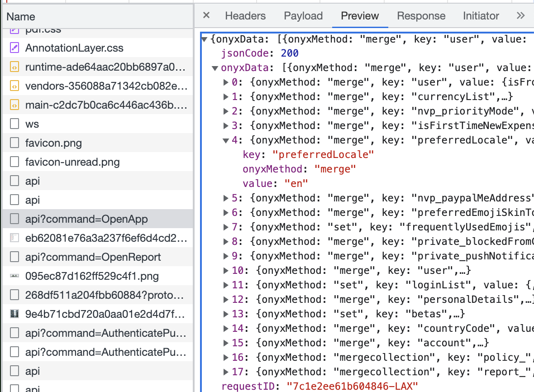Select the api?command=OpenReport request
This screenshot has height=392, width=534.
coord(98,257)
